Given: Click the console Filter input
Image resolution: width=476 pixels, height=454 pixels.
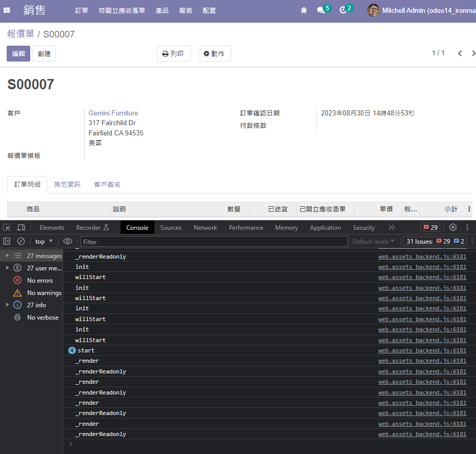Looking at the screenshot, I should tap(214, 242).
